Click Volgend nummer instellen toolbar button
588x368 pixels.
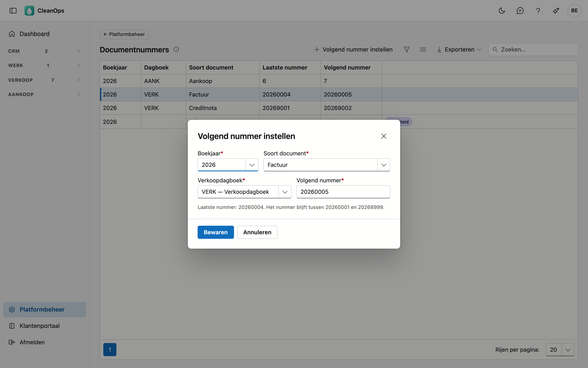click(353, 49)
